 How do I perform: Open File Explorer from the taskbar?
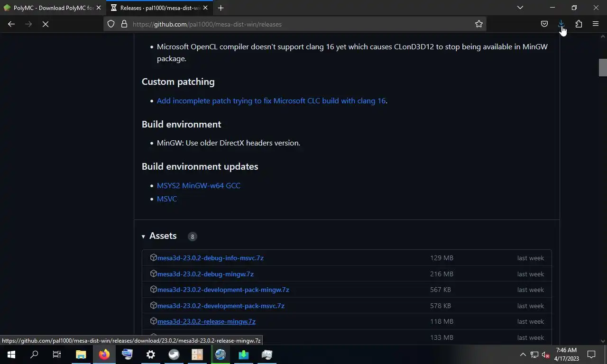(x=81, y=355)
